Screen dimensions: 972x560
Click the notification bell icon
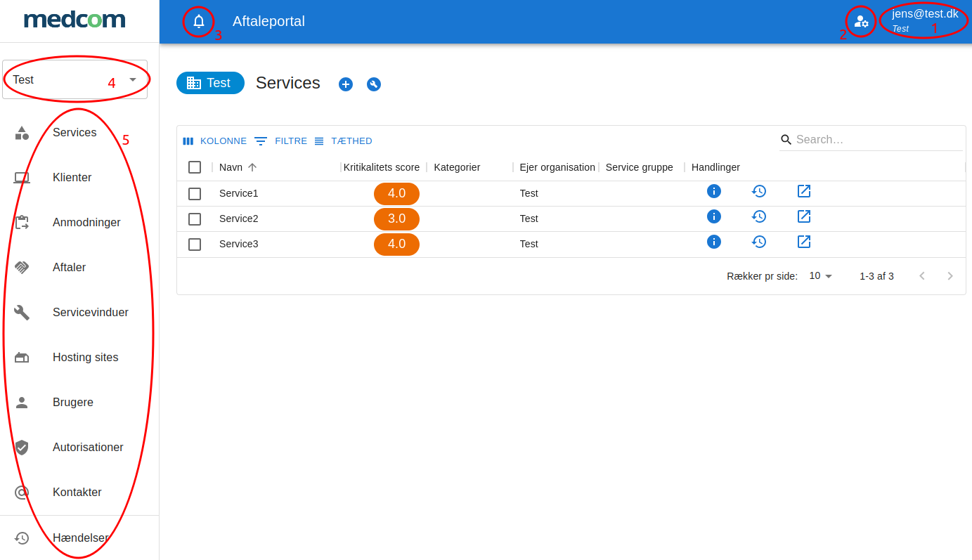[199, 21]
